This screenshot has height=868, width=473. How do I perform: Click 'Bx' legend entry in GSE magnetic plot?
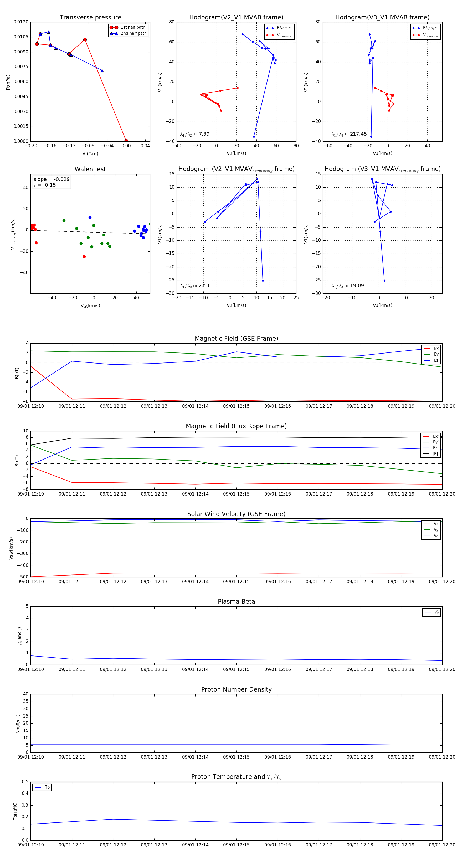[x=431, y=349]
